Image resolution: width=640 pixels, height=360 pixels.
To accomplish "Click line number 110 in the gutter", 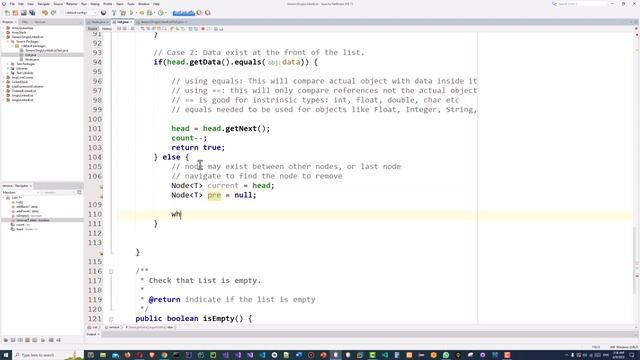I will [95, 214].
